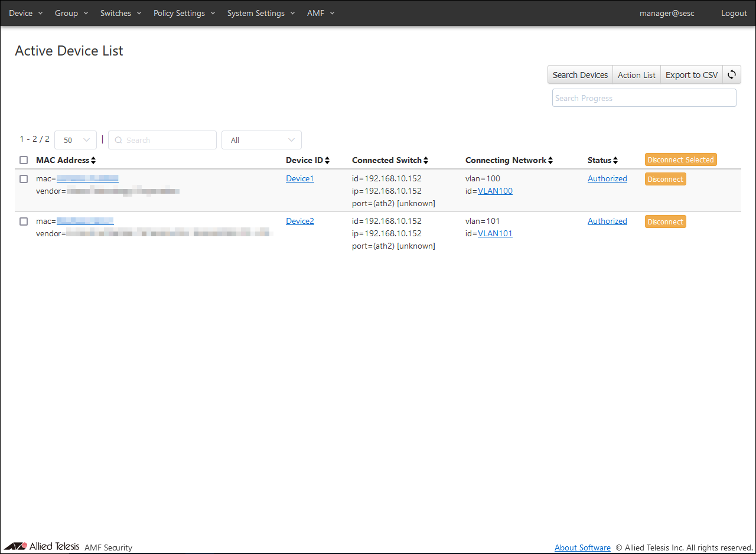Open the Policy Settings dropdown menu
The width and height of the screenshot is (756, 554).
point(184,13)
